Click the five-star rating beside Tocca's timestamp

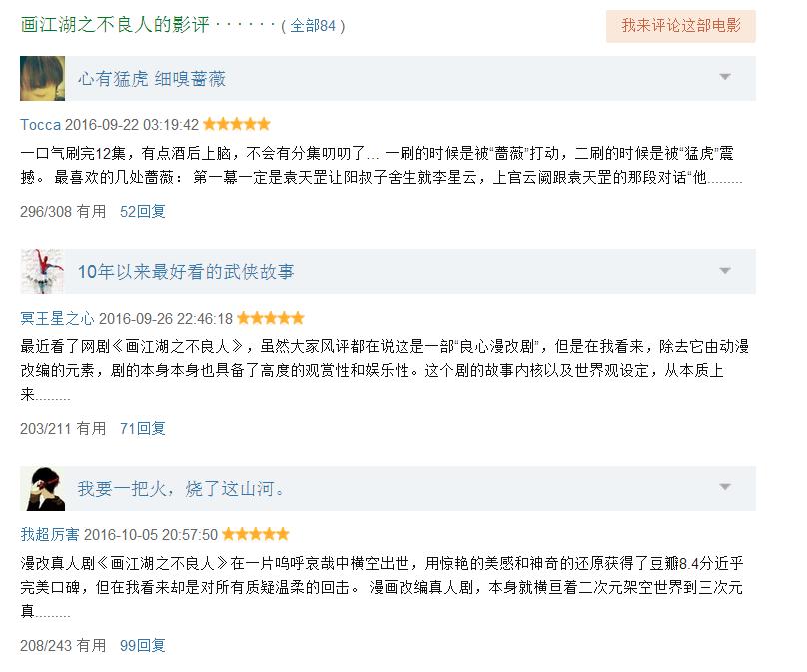[x=236, y=124]
